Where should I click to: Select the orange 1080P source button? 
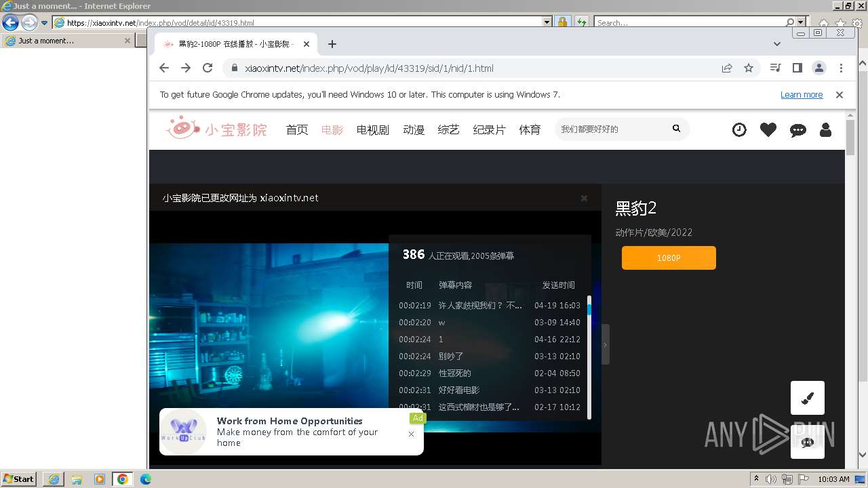tap(669, 258)
